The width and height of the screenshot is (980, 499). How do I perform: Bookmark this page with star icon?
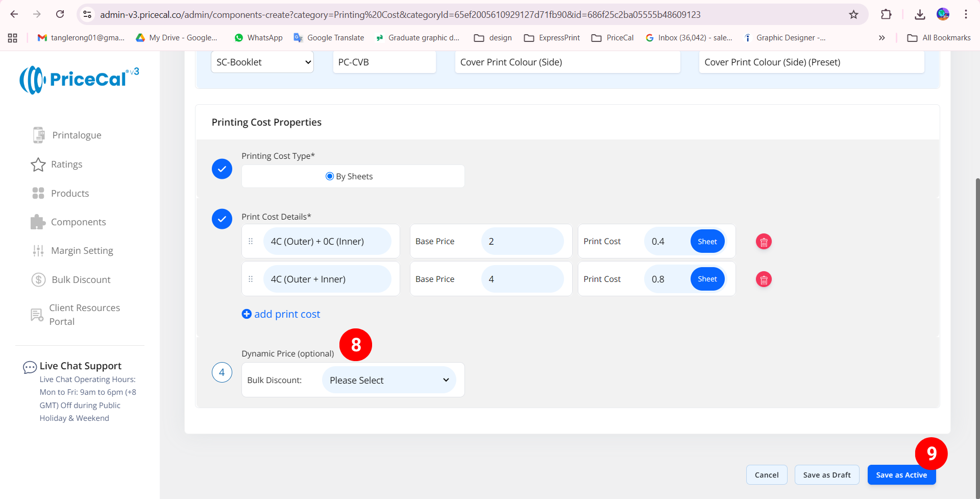pyautogui.click(x=853, y=14)
